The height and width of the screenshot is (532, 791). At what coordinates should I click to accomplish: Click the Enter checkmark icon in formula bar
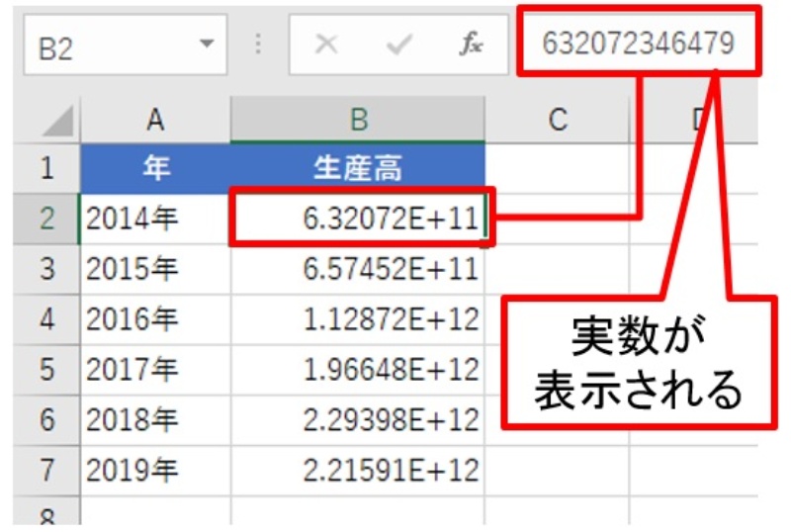pyautogui.click(x=398, y=45)
